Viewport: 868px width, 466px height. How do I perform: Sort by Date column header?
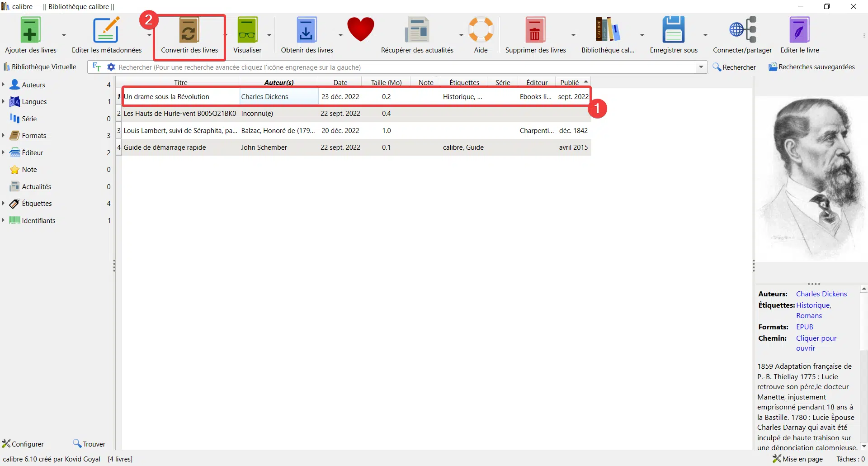[340, 82]
